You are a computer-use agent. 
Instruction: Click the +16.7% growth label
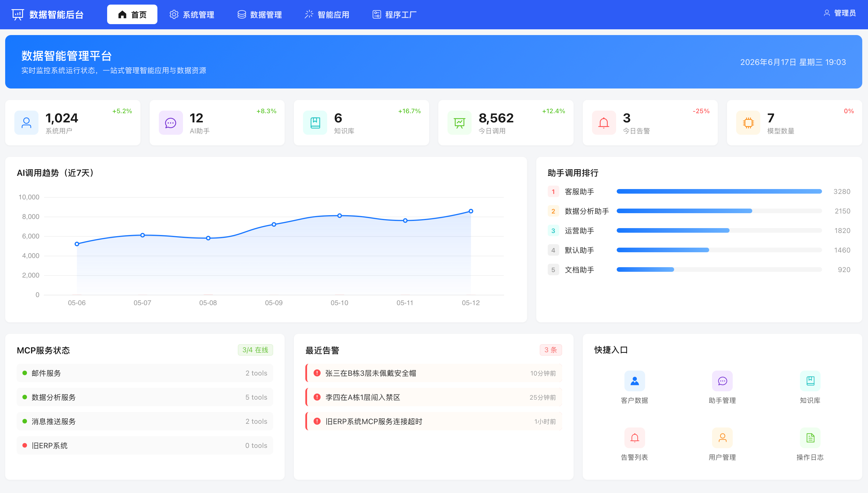[x=410, y=111]
